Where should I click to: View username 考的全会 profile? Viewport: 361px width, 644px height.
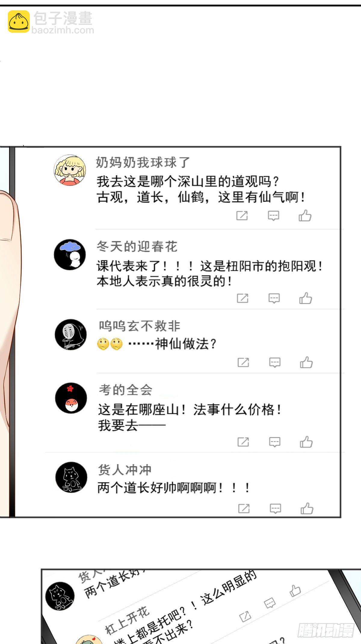pyautogui.click(x=126, y=390)
